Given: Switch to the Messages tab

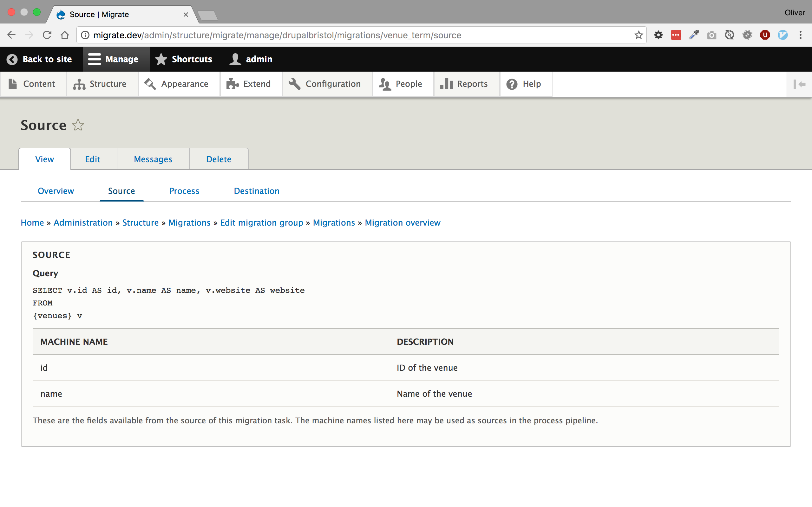Looking at the screenshot, I should point(153,159).
